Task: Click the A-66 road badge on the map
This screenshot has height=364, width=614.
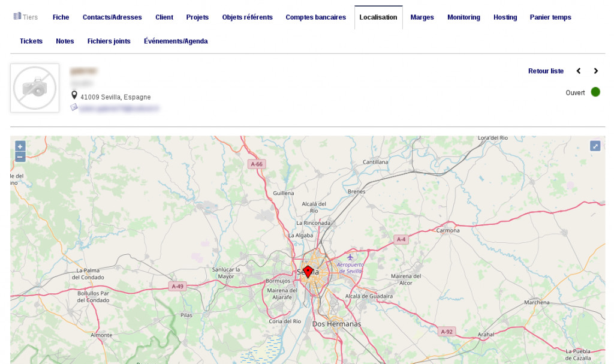Action: [257, 164]
